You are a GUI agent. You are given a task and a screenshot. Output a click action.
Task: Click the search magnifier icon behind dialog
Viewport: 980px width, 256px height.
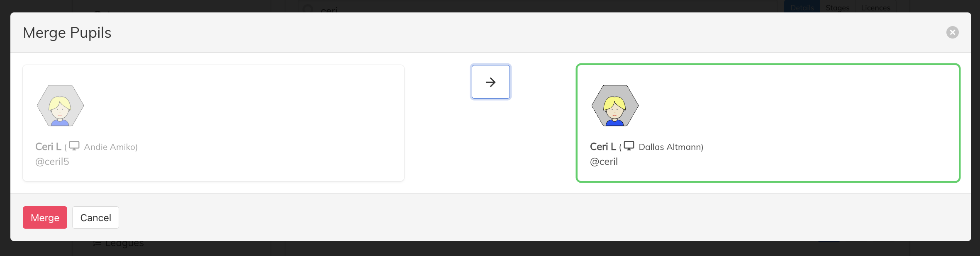point(308,8)
